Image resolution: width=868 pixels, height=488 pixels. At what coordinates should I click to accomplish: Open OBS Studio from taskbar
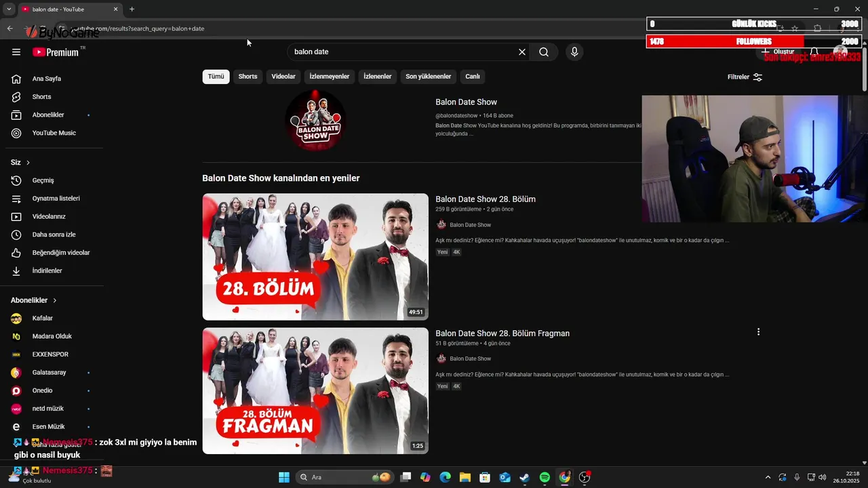585,477
